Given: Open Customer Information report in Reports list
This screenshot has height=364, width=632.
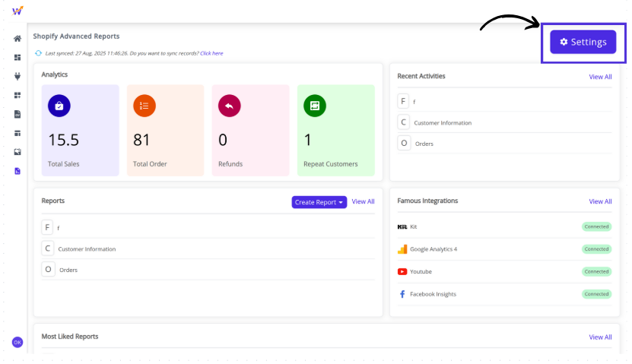Looking at the screenshot, I should (87, 248).
